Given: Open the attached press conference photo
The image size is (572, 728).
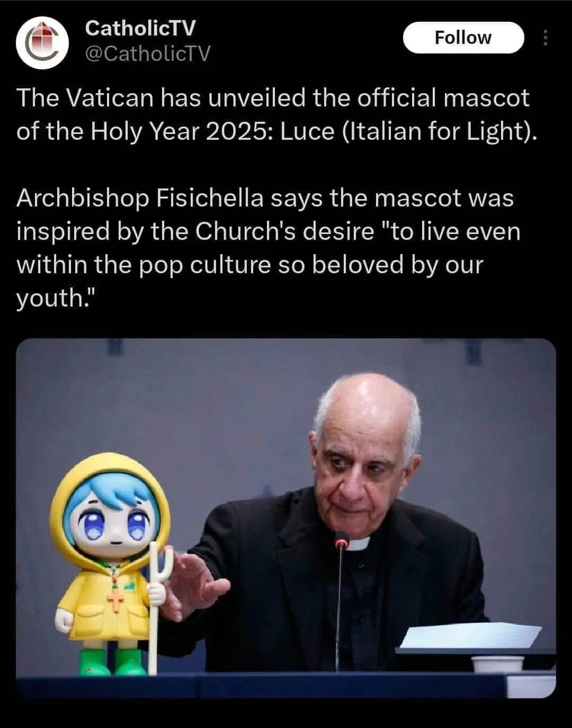Looking at the screenshot, I should [x=286, y=518].
